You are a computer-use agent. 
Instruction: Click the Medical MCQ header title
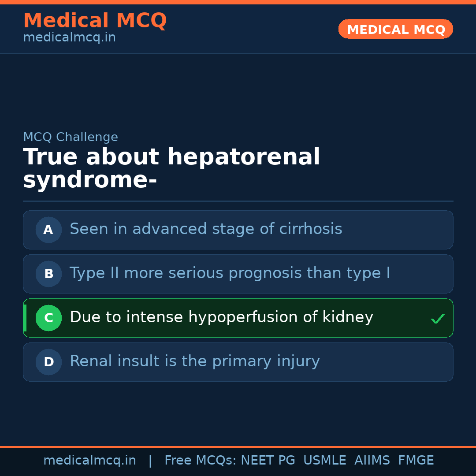coord(95,21)
